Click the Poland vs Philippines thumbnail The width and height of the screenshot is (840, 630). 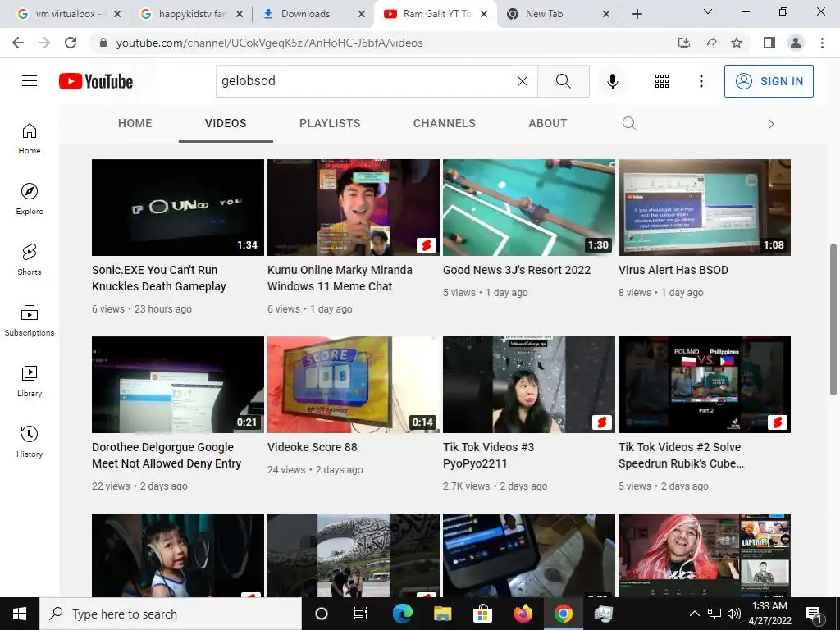[705, 385]
